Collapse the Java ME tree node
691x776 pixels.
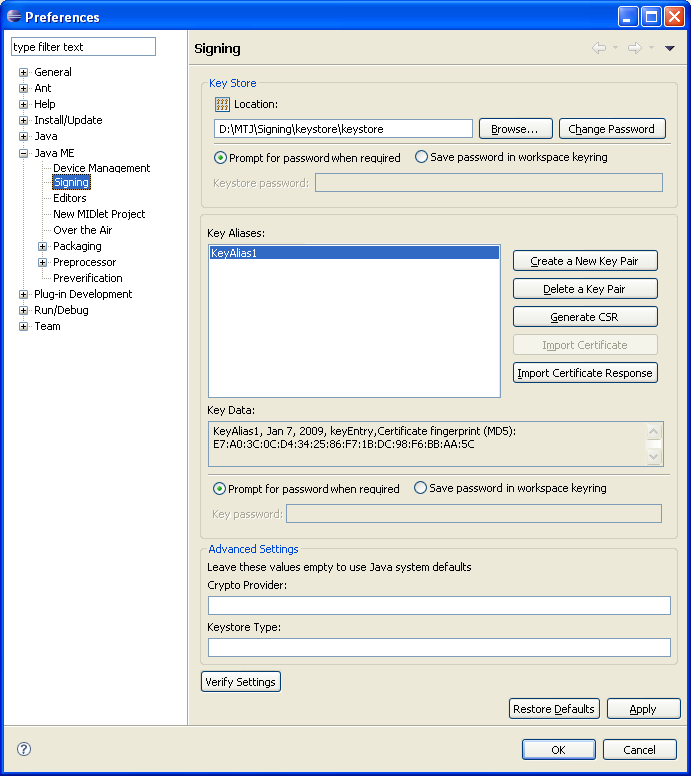click(24, 153)
